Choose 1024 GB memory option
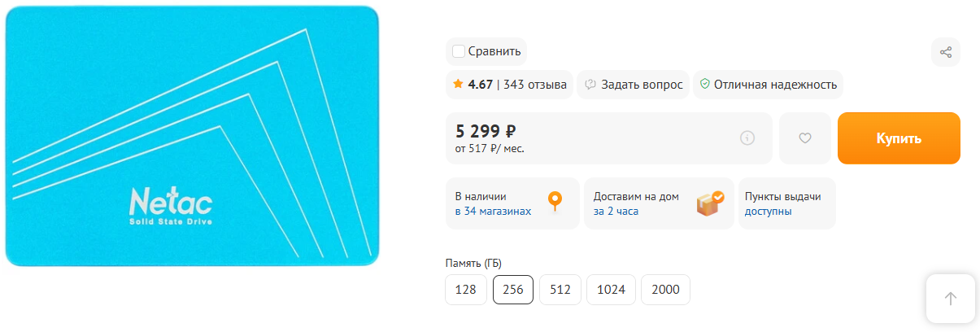This screenshot has width=980, height=332. pos(611,290)
